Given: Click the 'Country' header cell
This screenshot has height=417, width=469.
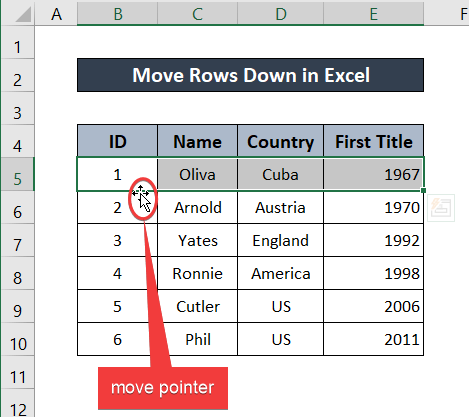Looking at the screenshot, I should coord(280,141).
